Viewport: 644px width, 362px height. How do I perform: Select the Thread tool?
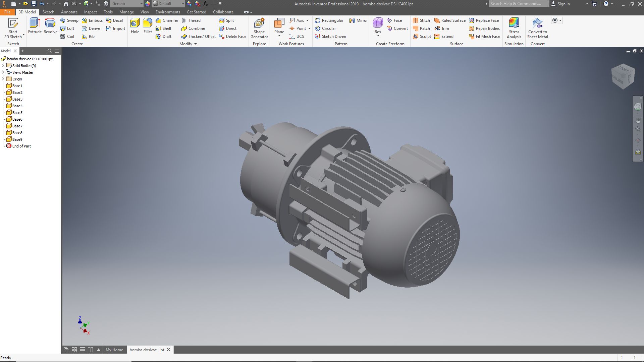tap(191, 20)
